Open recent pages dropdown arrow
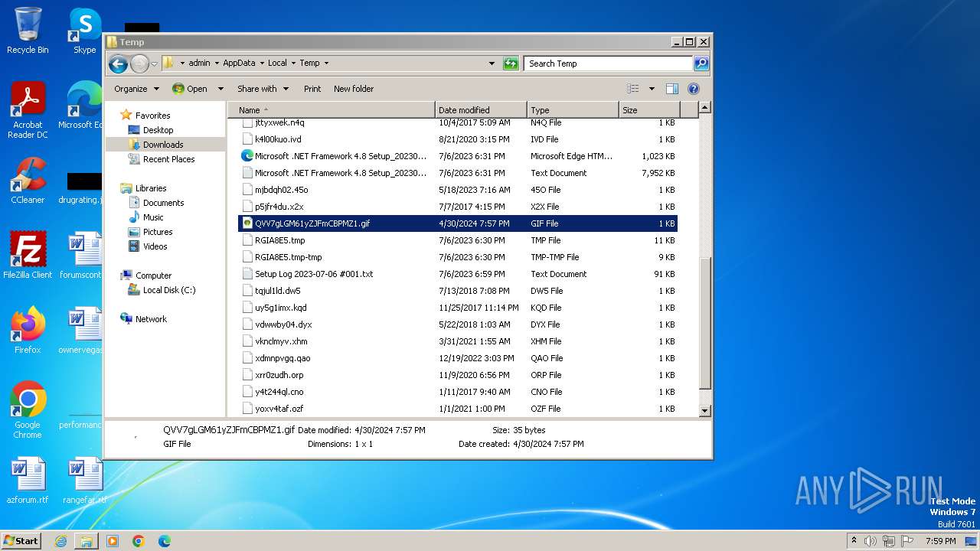This screenshot has height=551, width=980. click(154, 64)
